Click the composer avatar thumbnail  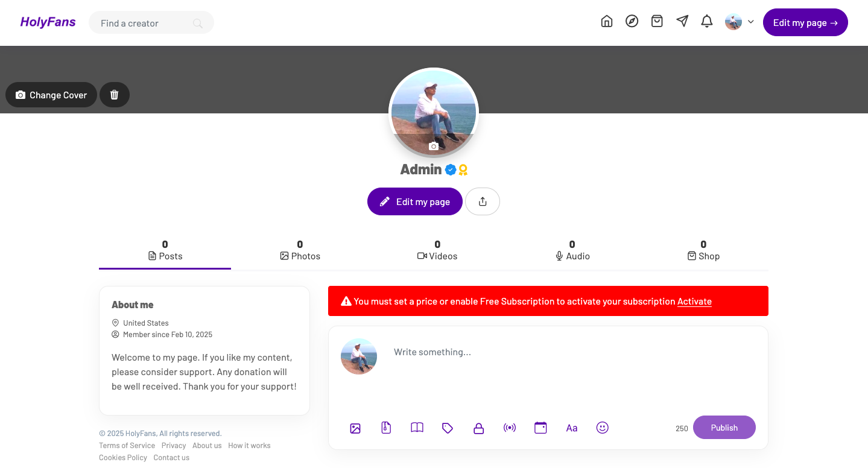(359, 356)
